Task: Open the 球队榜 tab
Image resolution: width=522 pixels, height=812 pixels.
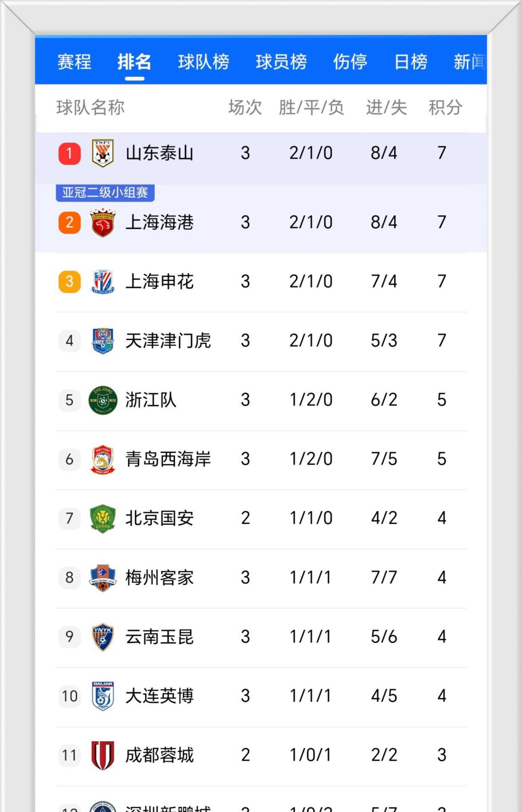Action: [x=203, y=62]
